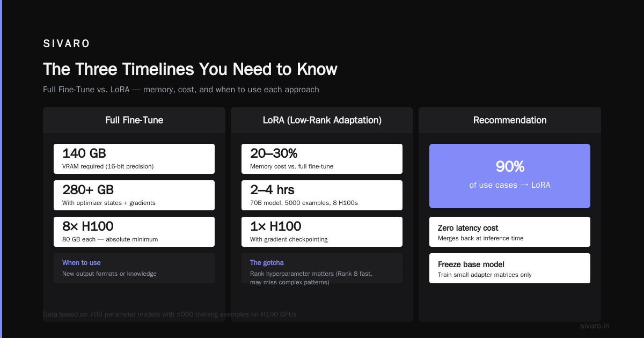644x338 pixels.
Task: Click the slide title The Three Timelines
Action: point(190,70)
